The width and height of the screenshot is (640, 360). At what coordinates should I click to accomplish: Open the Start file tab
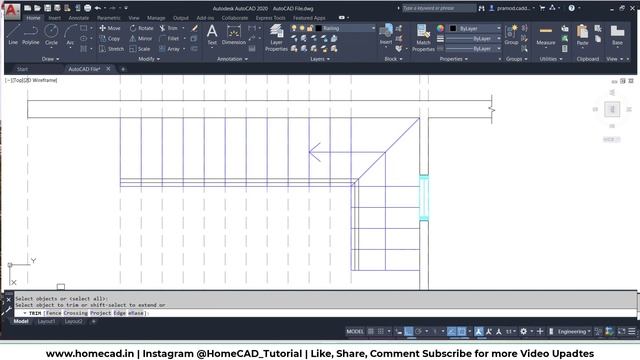pos(22,69)
